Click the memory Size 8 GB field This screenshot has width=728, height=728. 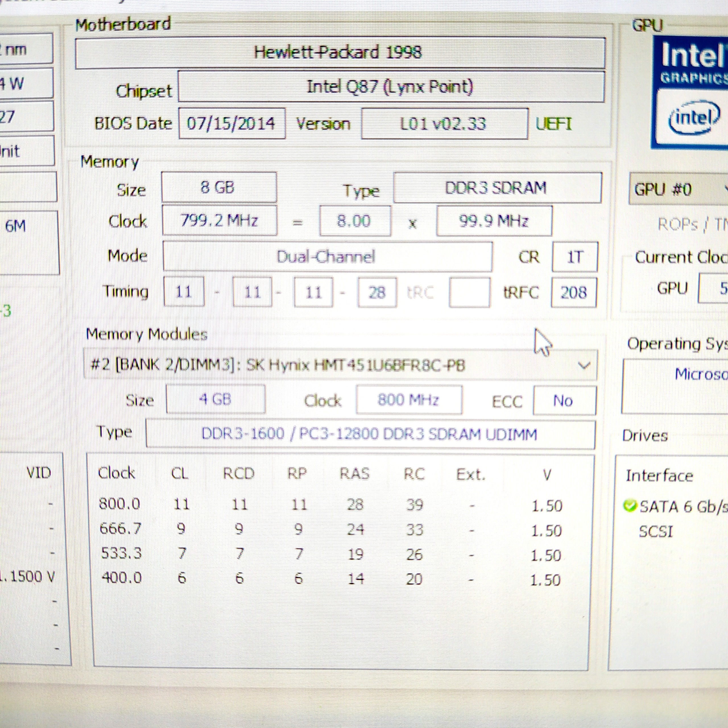pyautogui.click(x=219, y=187)
